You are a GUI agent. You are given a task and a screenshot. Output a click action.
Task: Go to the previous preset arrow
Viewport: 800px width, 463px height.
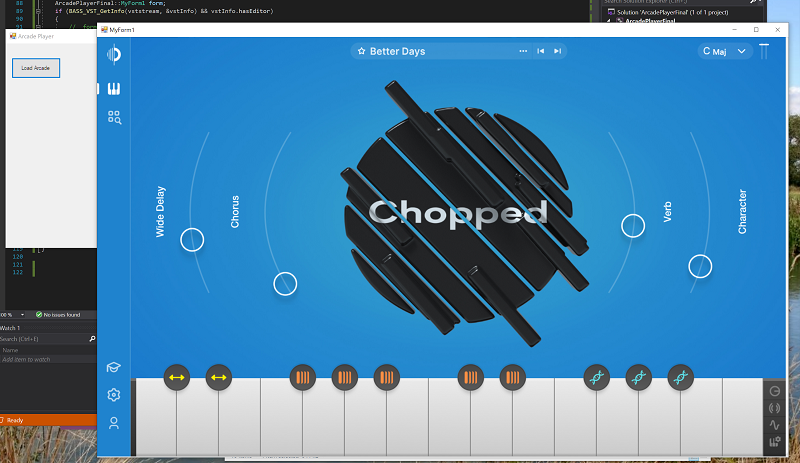541,51
